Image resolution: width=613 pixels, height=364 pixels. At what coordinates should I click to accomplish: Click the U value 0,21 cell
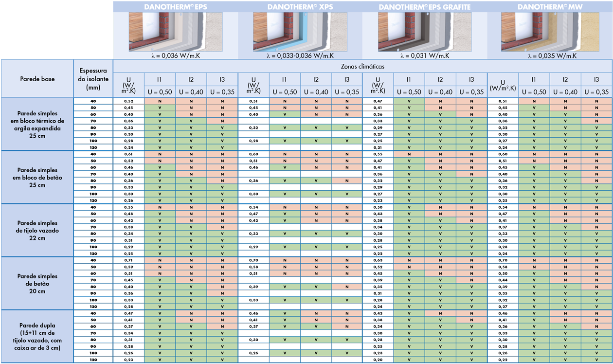point(378,147)
